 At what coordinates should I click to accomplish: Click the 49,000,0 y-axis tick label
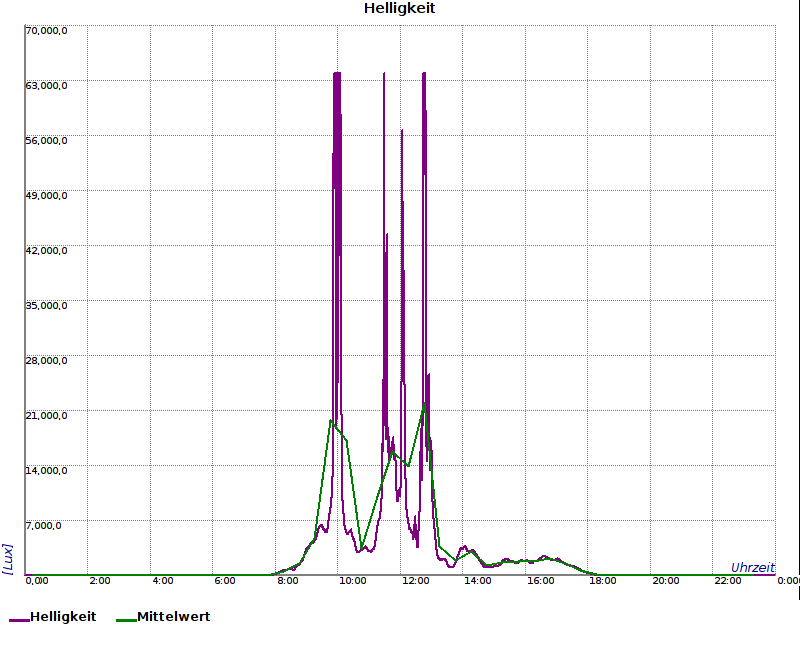click(x=46, y=195)
